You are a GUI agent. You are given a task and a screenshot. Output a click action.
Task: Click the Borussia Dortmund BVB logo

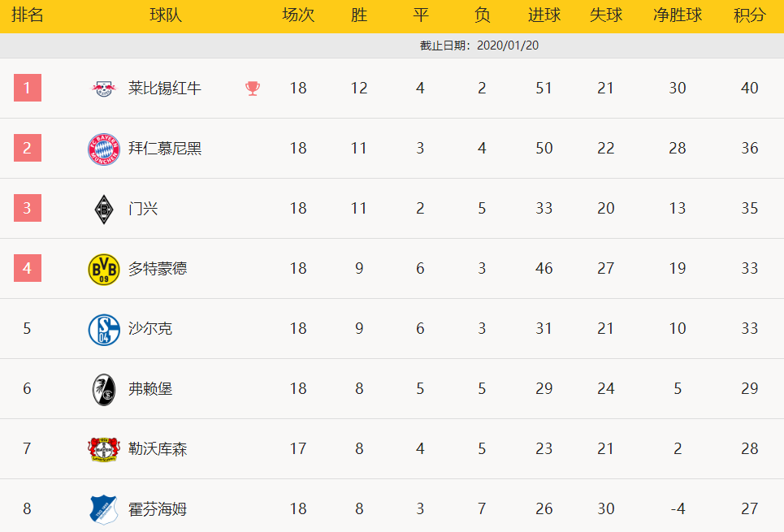tap(103, 269)
